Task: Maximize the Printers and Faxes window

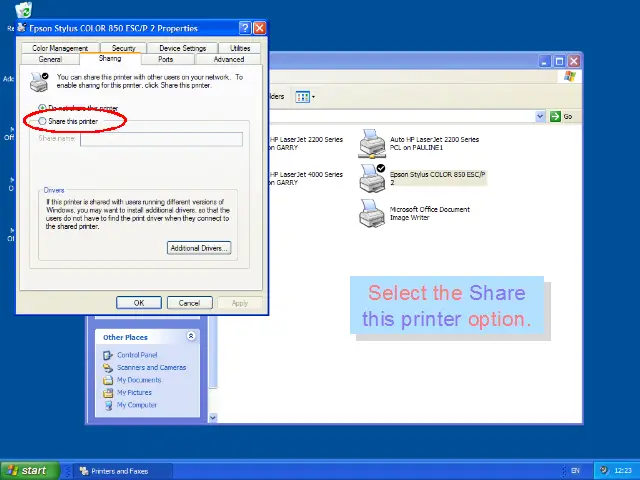Action: click(560, 61)
